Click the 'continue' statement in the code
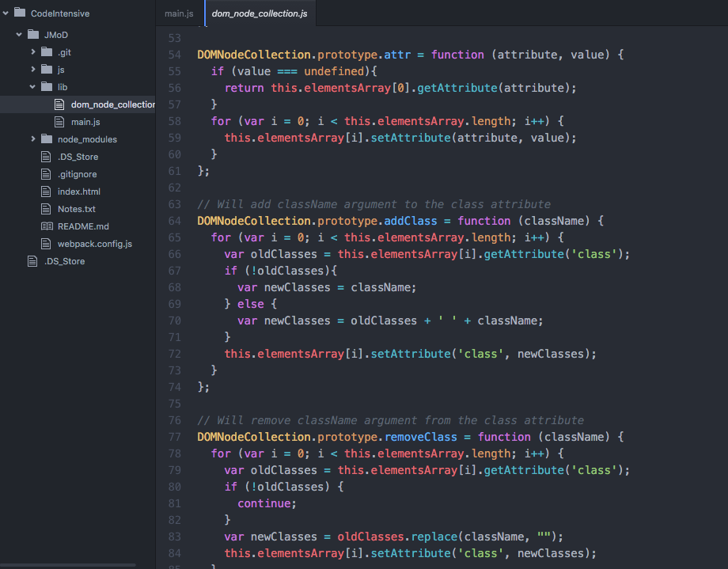Screen dimensions: 728x569 (264, 503)
